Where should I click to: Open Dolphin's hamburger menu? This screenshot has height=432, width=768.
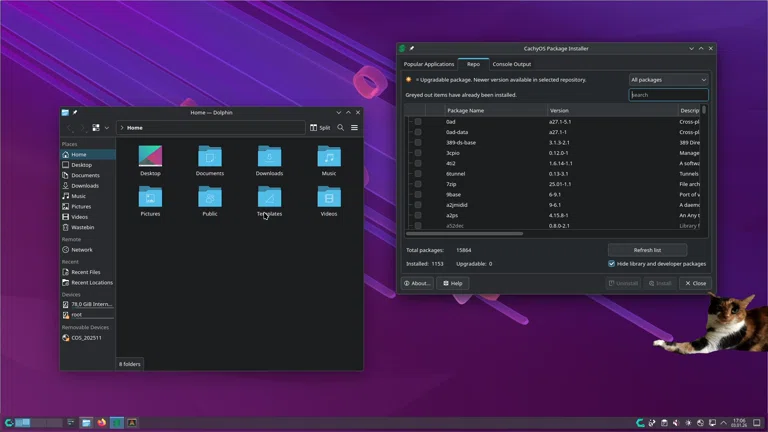click(354, 127)
